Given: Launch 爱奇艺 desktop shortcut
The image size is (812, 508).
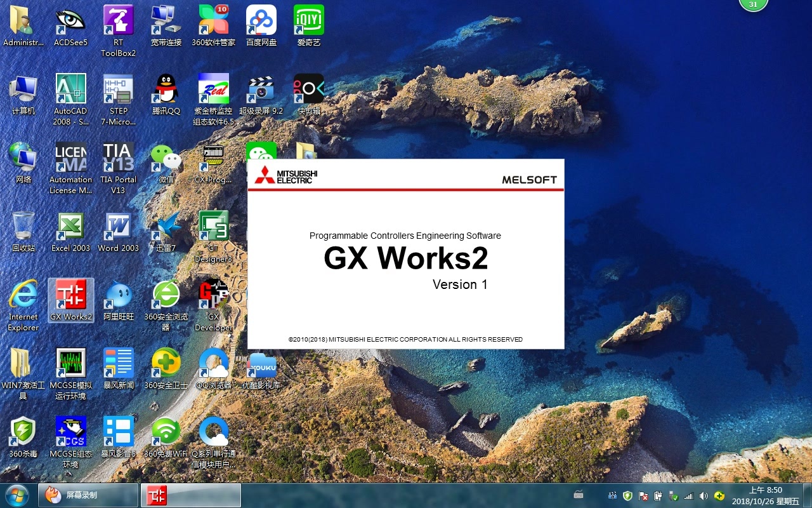Looking at the screenshot, I should (x=309, y=25).
